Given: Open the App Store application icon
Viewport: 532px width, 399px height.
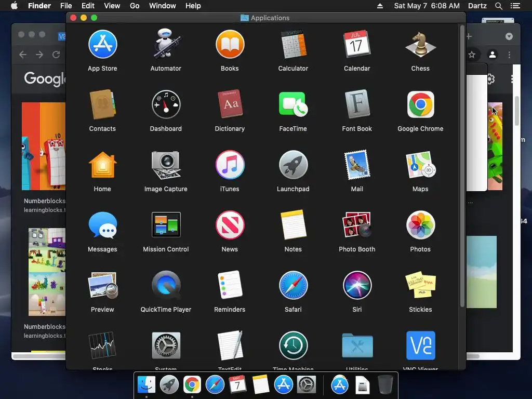Looking at the screenshot, I should (102, 44).
